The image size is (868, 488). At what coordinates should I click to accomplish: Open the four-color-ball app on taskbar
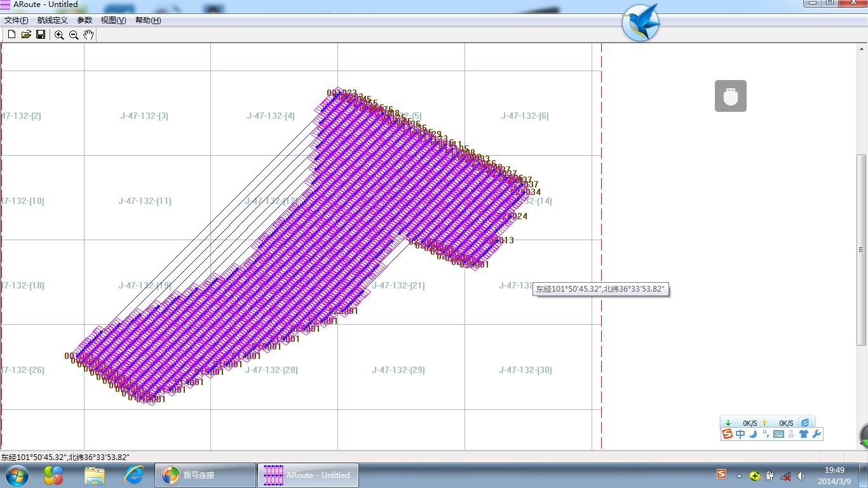[x=53, y=475]
